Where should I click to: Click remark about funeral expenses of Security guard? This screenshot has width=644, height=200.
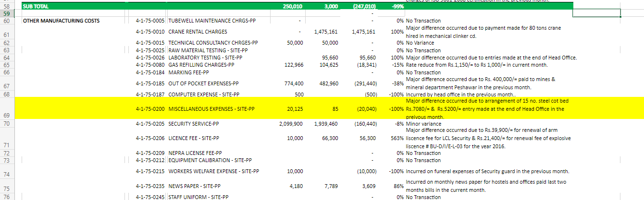(x=487, y=171)
